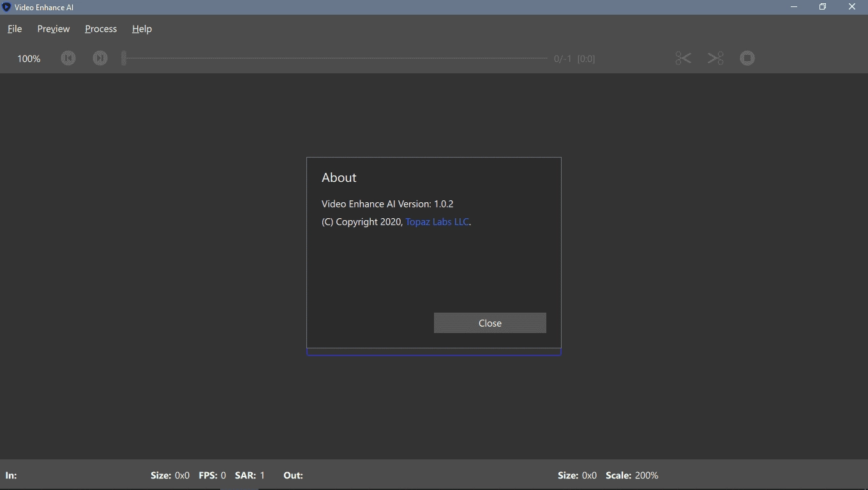The image size is (868, 490).
Task: Restore down the application window
Action: coord(823,7)
